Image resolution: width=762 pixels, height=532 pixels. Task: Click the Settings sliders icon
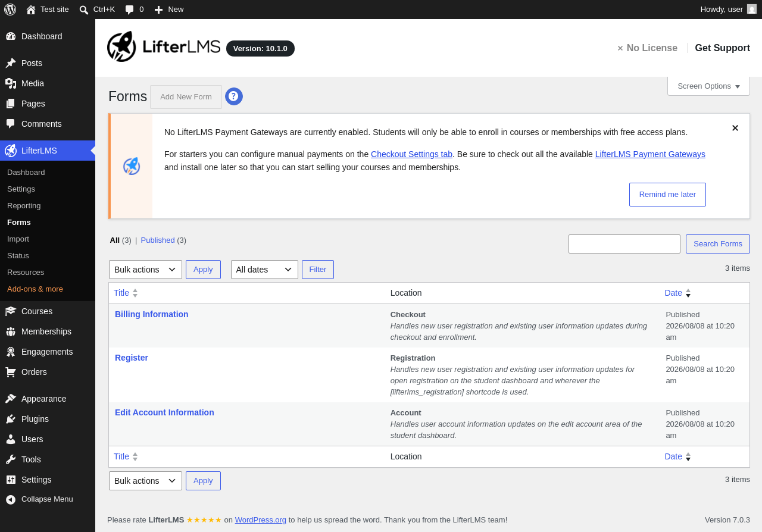[x=11, y=480]
